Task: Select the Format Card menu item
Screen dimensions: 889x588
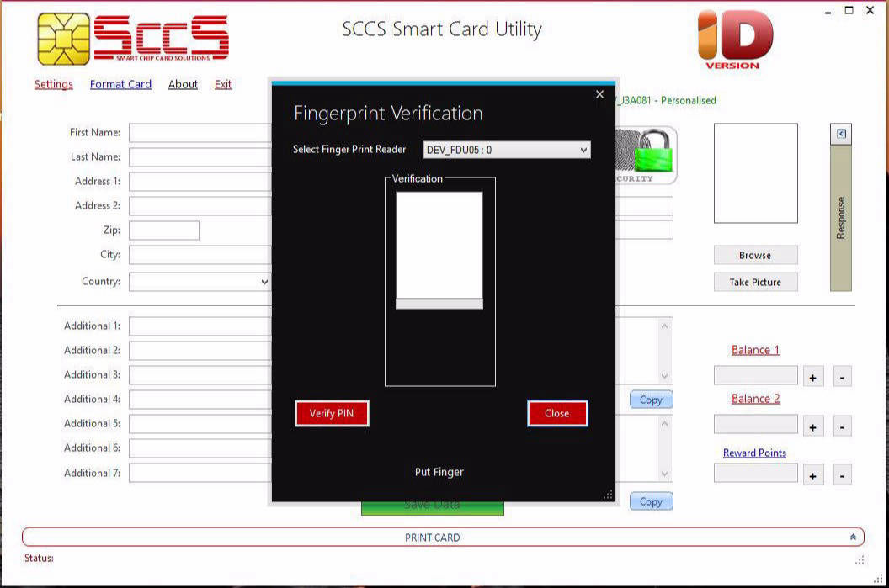Action: pyautogui.click(x=120, y=84)
